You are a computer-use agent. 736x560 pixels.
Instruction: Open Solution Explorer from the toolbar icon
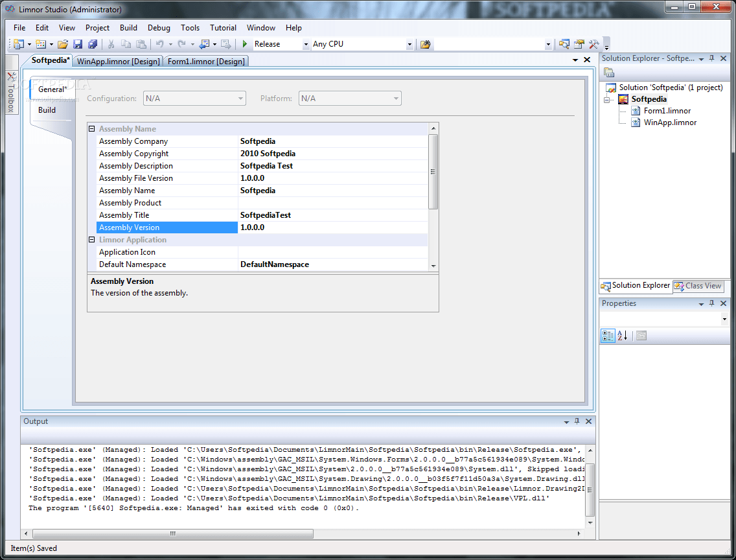pos(564,44)
